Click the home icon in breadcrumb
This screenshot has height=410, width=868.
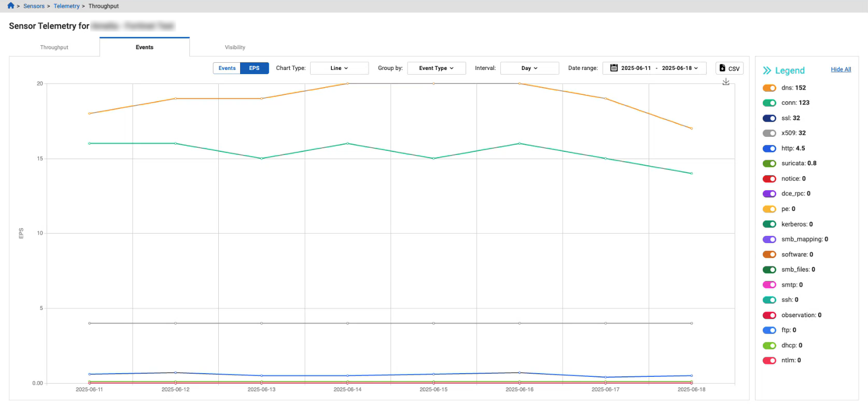10,6
